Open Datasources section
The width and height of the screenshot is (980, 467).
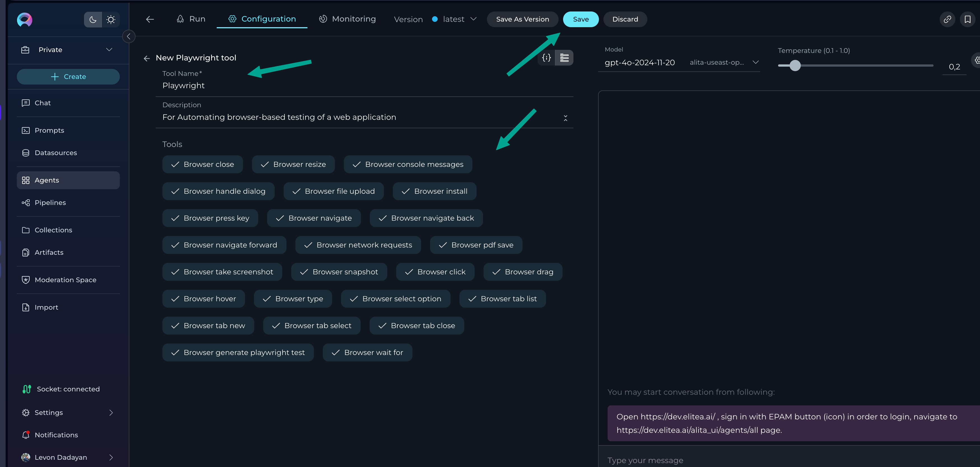point(68,153)
